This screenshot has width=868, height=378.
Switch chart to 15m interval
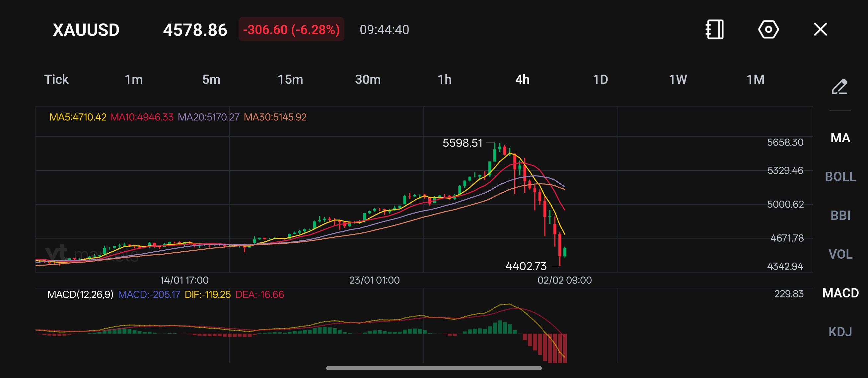(x=290, y=80)
